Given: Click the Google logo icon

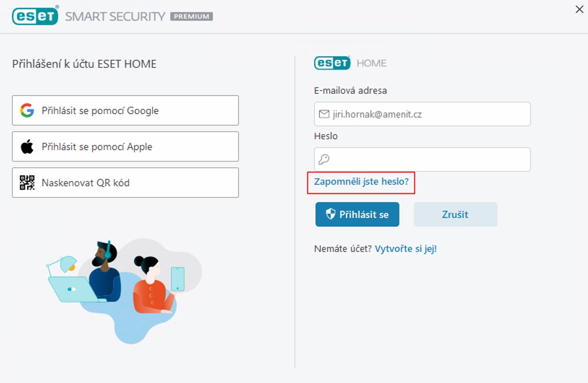Looking at the screenshot, I should [27, 110].
